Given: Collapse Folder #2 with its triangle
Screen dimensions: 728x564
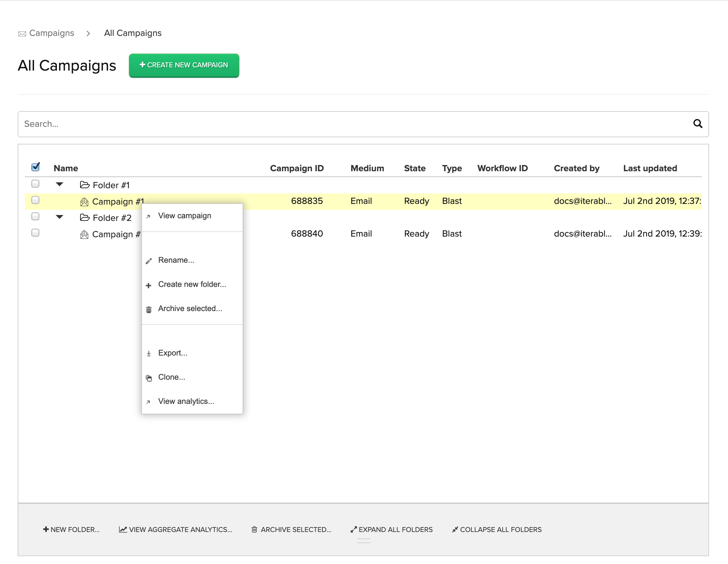Looking at the screenshot, I should 59,217.
